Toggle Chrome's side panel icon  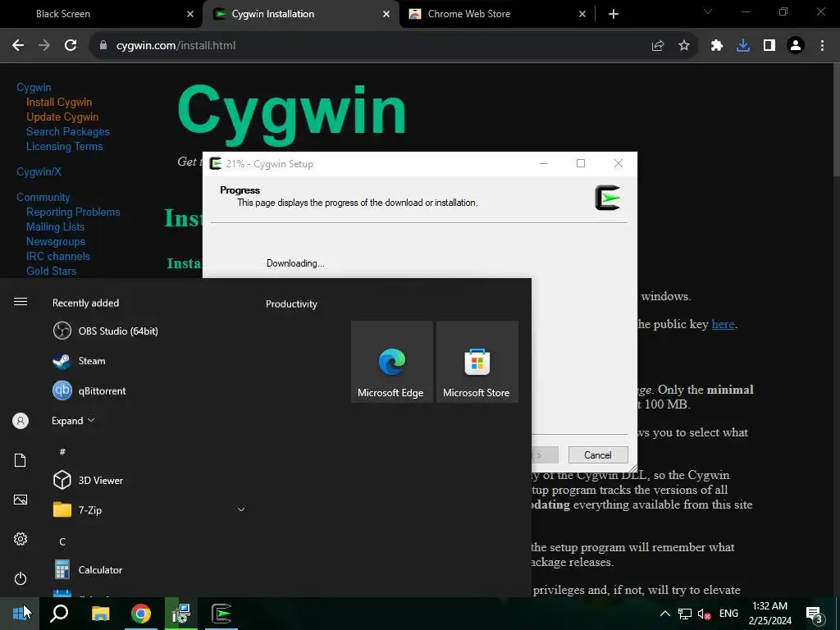[769, 46]
